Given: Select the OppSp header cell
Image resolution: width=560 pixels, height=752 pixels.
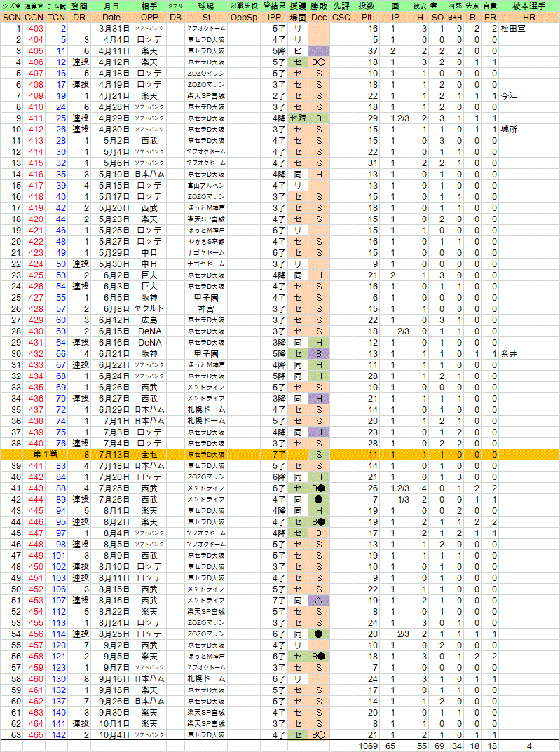Looking at the screenshot, I should pos(244,18).
